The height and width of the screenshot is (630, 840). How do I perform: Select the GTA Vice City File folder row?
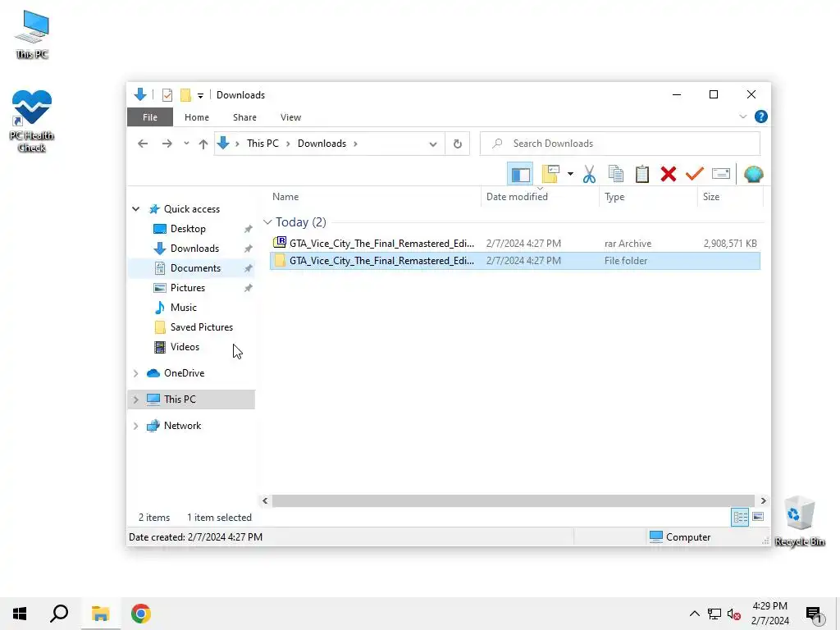515,261
